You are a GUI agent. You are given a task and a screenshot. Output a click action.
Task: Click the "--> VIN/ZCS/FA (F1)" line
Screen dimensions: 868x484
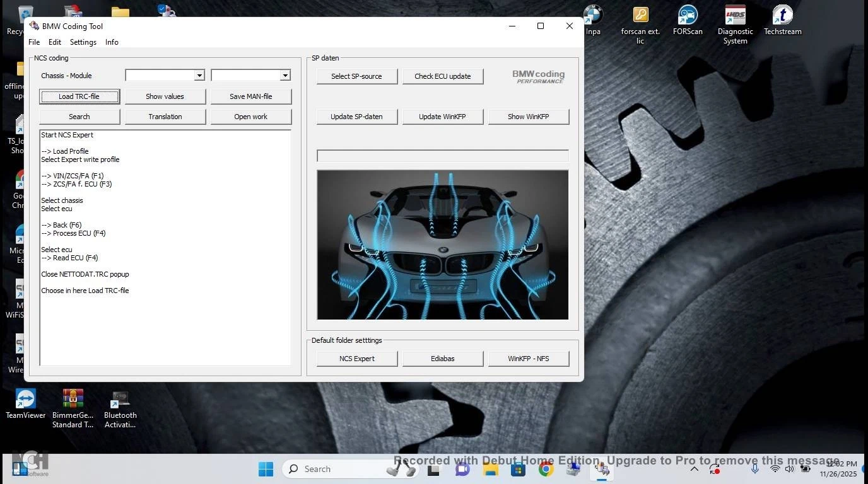point(73,176)
